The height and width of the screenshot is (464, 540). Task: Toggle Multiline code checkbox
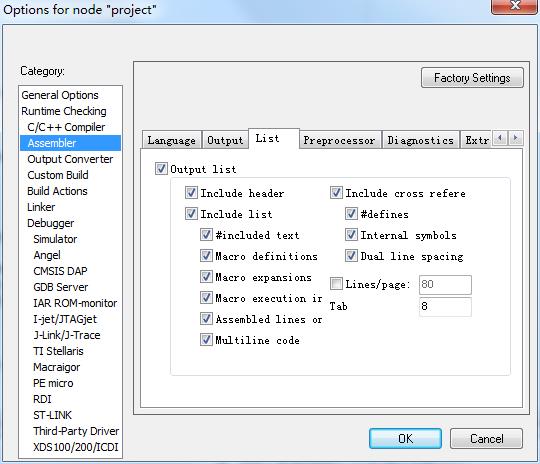tap(206, 340)
